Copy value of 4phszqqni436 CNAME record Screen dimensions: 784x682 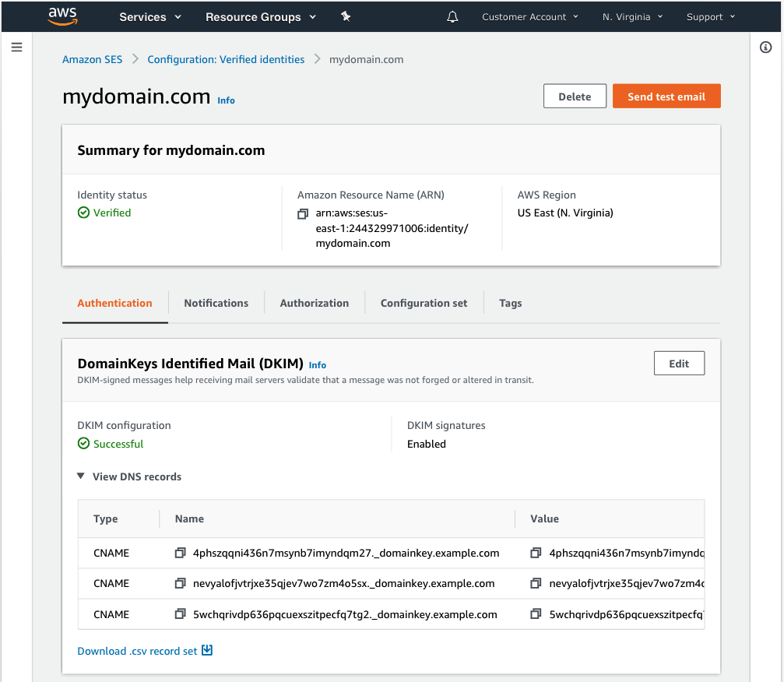(x=536, y=553)
